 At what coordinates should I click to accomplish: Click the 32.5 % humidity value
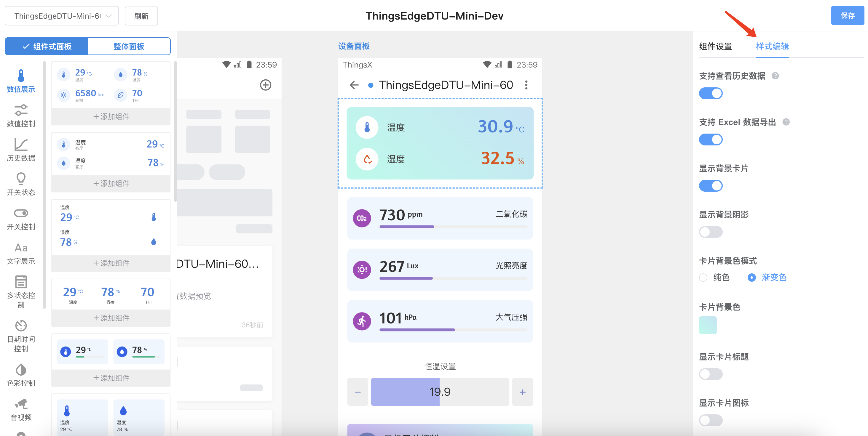click(502, 158)
